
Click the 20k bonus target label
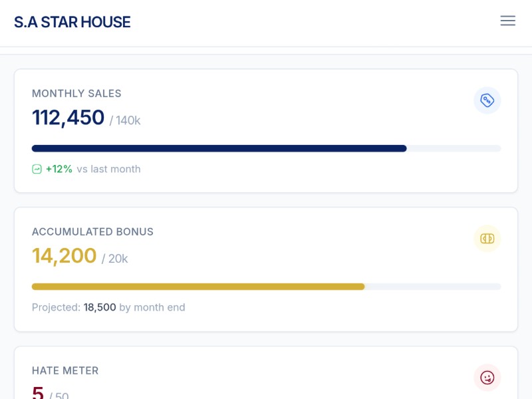pyautogui.click(x=116, y=259)
